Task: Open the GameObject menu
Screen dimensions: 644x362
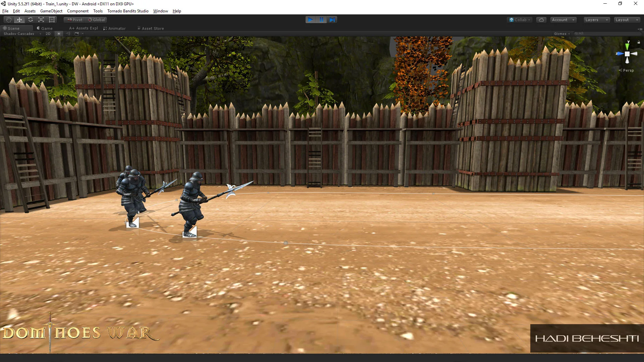Action: click(51, 11)
